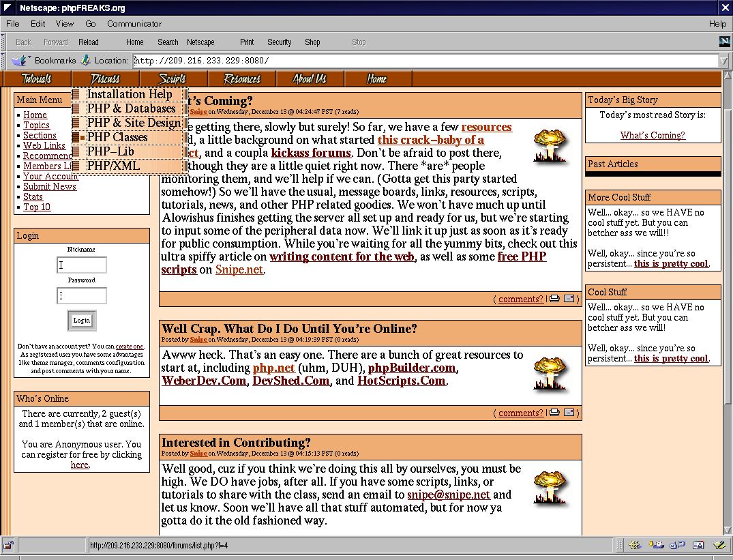Click the printer icon under Well Crap story

(x=555, y=413)
